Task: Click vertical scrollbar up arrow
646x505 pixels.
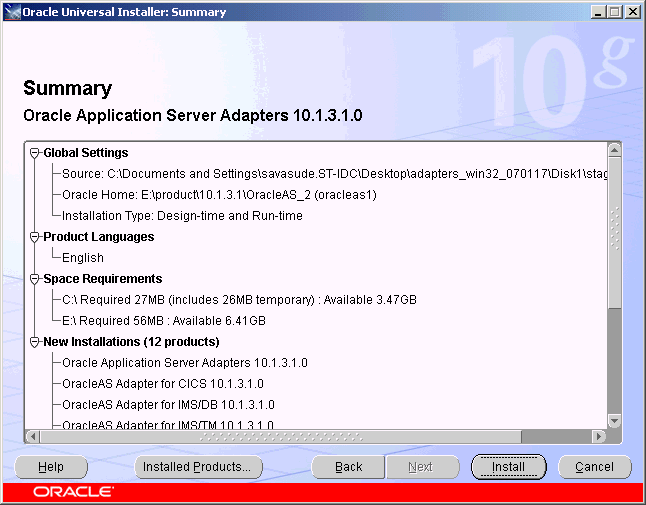Action: click(x=614, y=150)
